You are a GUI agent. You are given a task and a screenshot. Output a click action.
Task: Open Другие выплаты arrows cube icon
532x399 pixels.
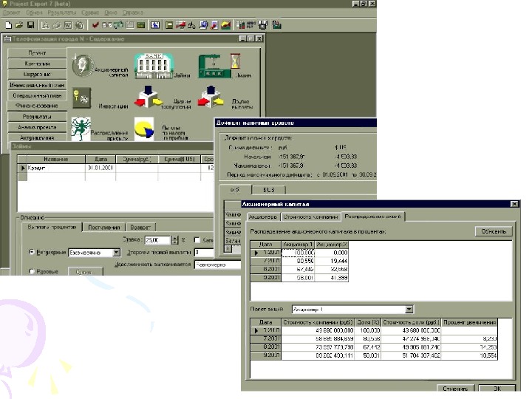[211, 97]
